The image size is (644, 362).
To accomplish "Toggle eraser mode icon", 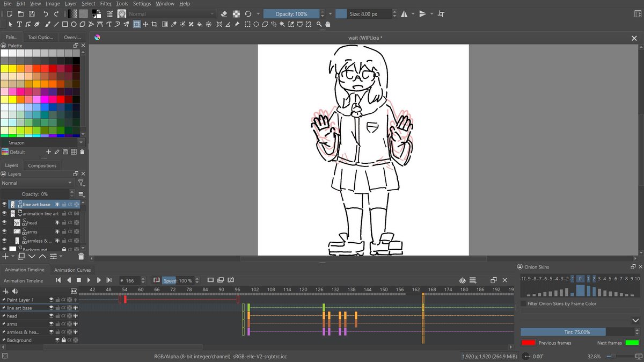I will [x=224, y=13].
